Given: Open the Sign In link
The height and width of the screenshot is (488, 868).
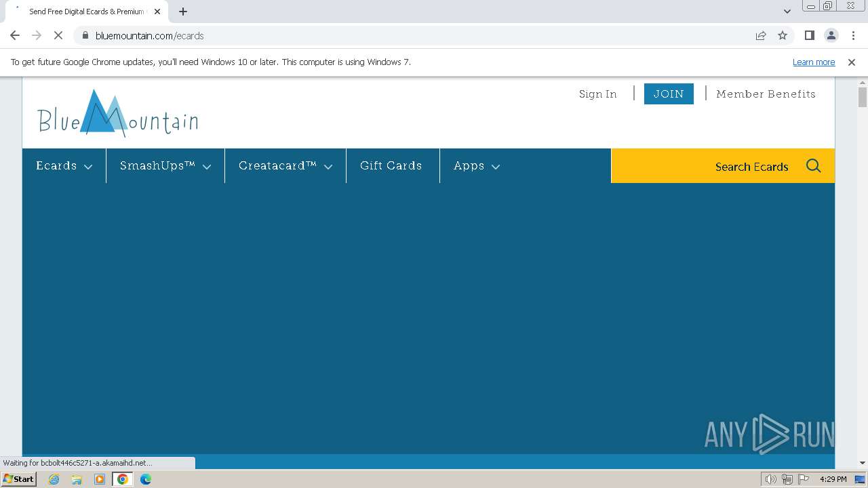Looking at the screenshot, I should 597,94.
